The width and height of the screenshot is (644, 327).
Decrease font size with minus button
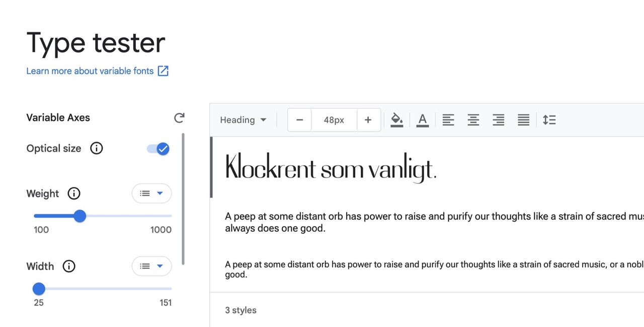coord(300,120)
